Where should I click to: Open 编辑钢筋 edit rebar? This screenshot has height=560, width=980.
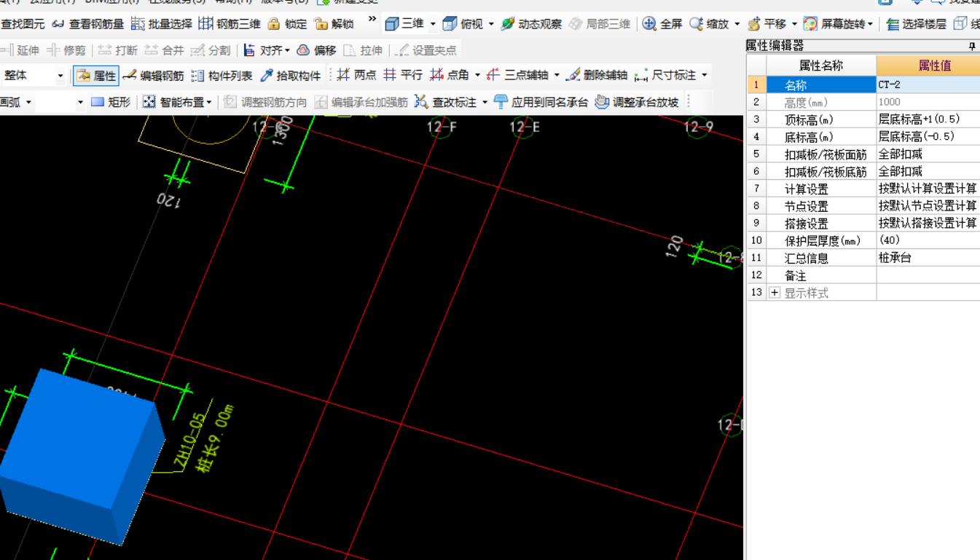[153, 76]
